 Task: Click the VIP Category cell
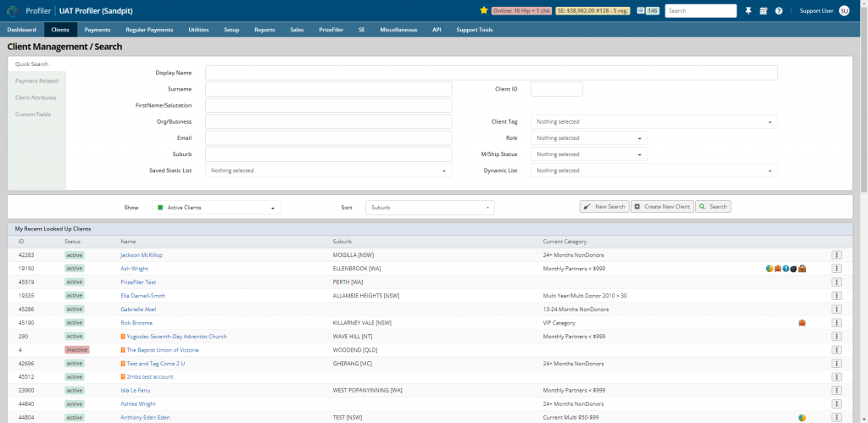(x=559, y=323)
